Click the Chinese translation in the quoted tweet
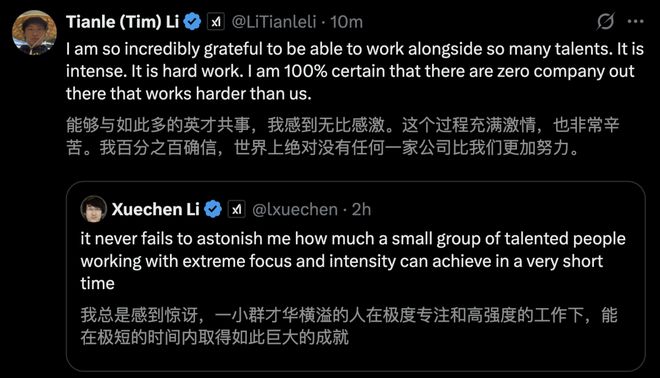660x378 pixels. [x=349, y=326]
